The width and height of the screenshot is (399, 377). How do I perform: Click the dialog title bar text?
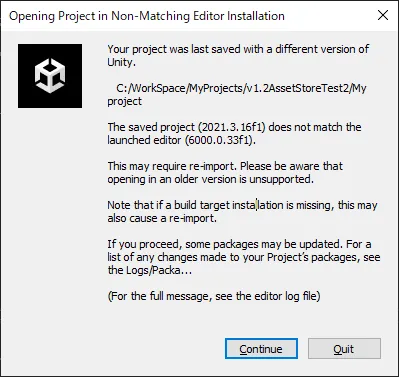tap(147, 16)
